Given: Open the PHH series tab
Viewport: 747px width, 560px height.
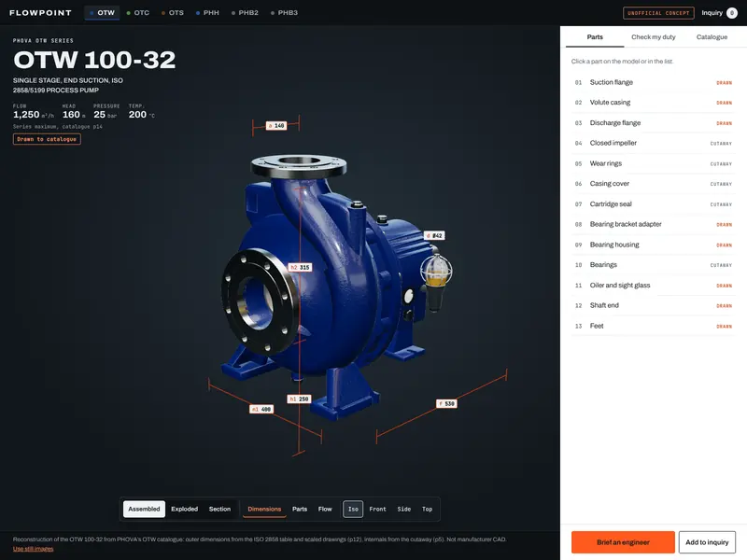Looking at the screenshot, I should (x=207, y=13).
